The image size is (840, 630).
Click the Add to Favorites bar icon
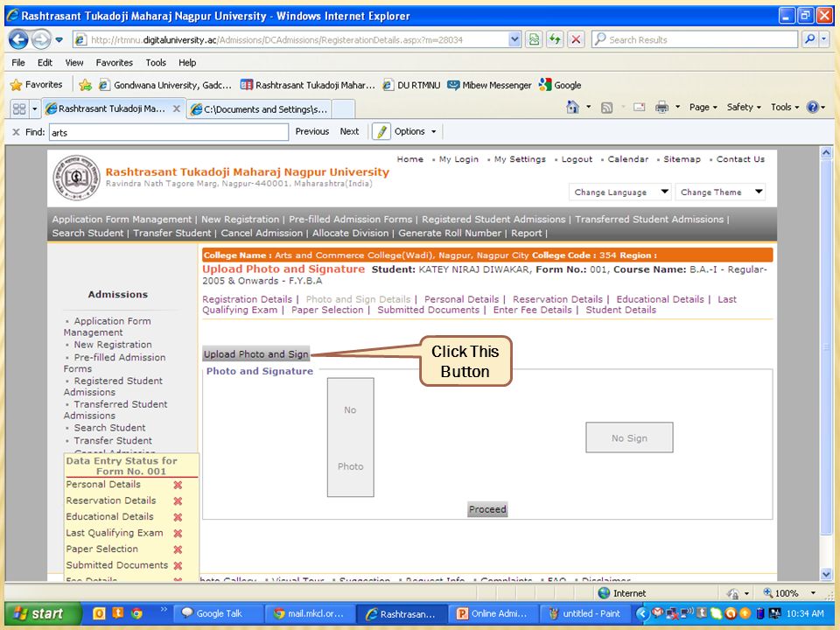85,85
